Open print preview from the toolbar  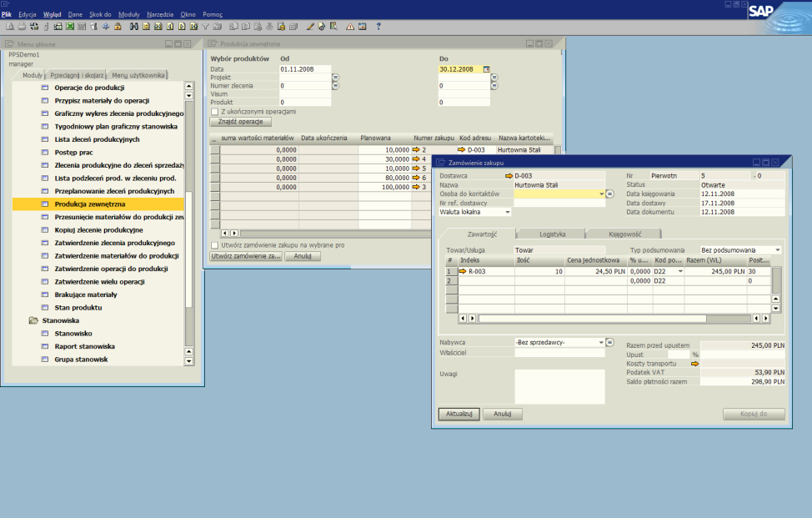click(x=10, y=27)
